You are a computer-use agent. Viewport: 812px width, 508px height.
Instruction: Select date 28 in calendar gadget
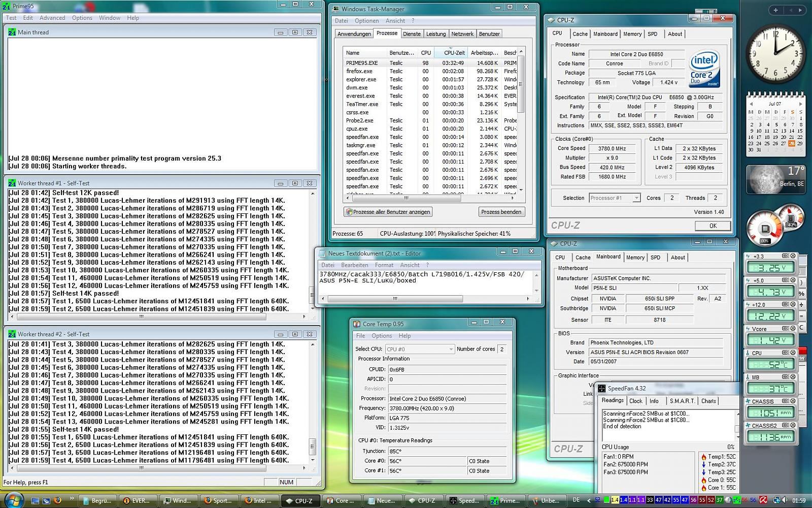point(792,143)
